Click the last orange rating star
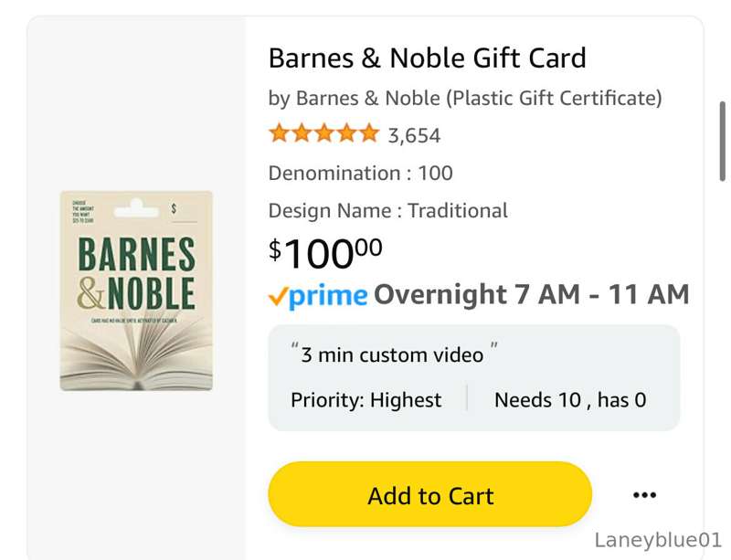The height and width of the screenshot is (560, 731). 369,133
